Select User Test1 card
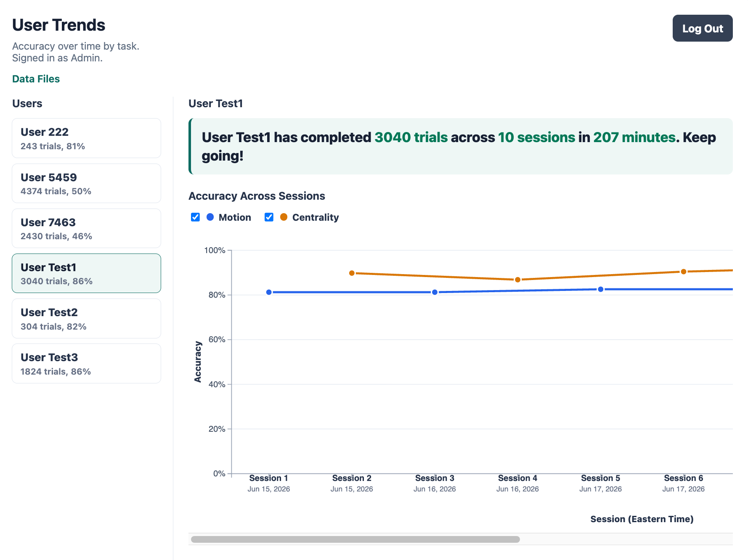This screenshot has height=560, width=748. coord(86,273)
